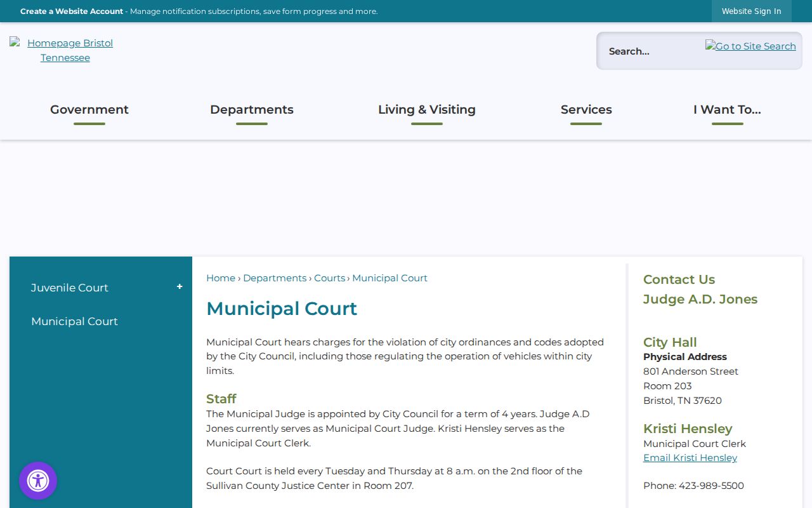Open the Services menu
The height and width of the screenshot is (508, 812).
pos(586,110)
